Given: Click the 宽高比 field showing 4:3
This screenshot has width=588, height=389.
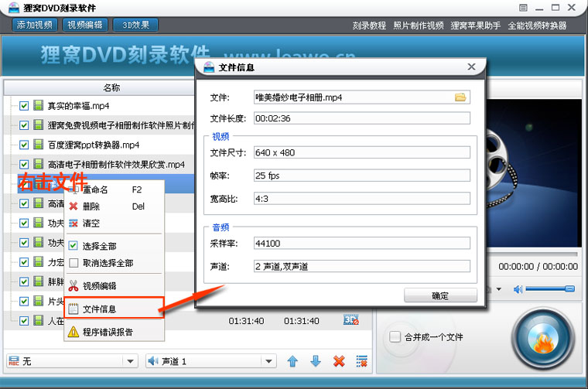Looking at the screenshot, I should click(x=362, y=199).
